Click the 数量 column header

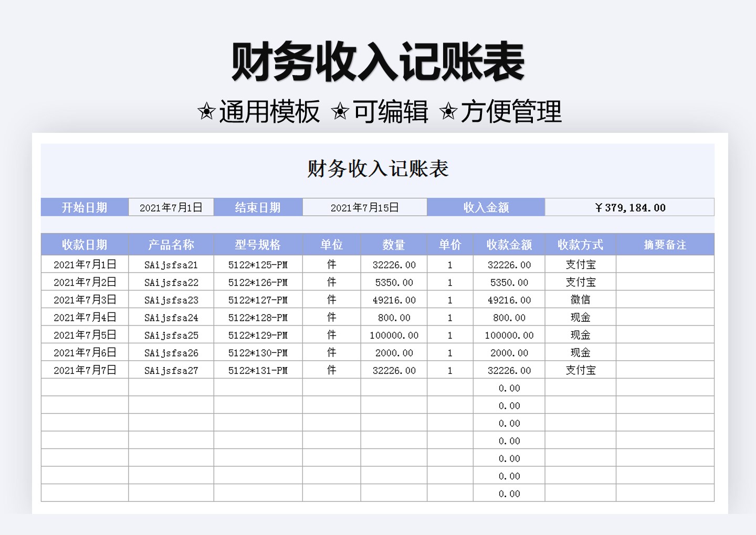[394, 244]
